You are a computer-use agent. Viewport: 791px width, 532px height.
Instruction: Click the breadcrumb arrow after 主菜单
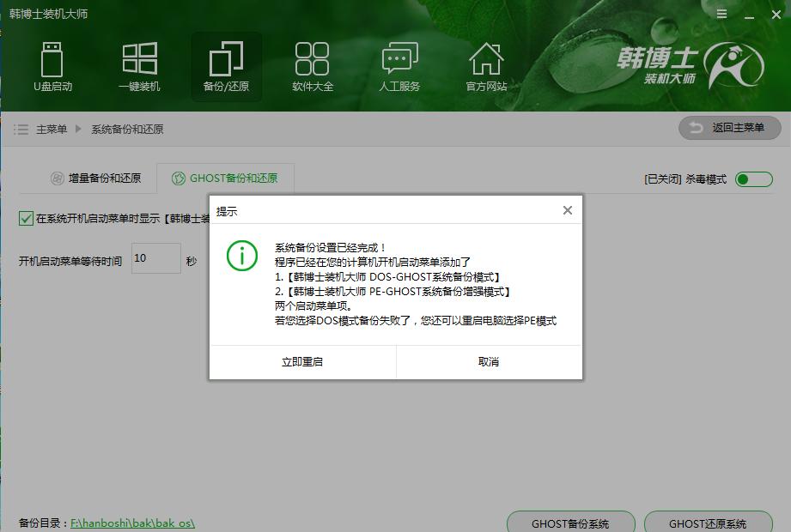[78, 129]
